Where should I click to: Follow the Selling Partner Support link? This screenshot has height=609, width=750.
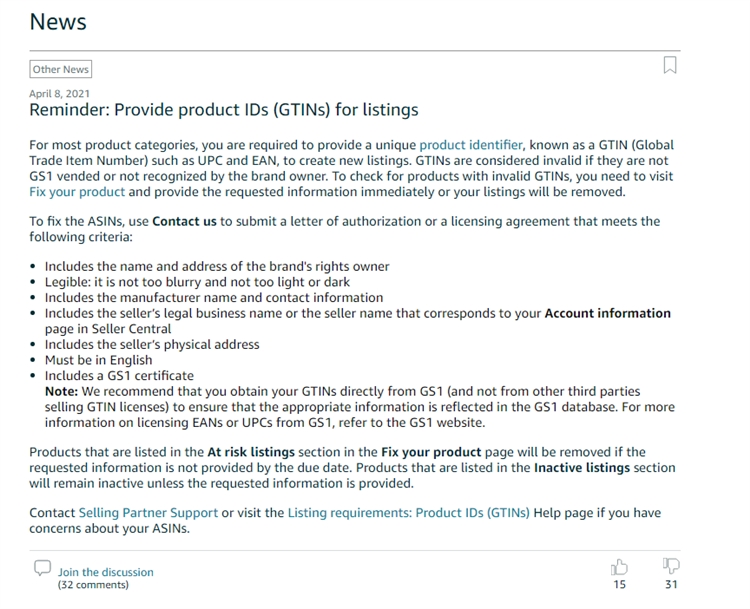coord(148,513)
